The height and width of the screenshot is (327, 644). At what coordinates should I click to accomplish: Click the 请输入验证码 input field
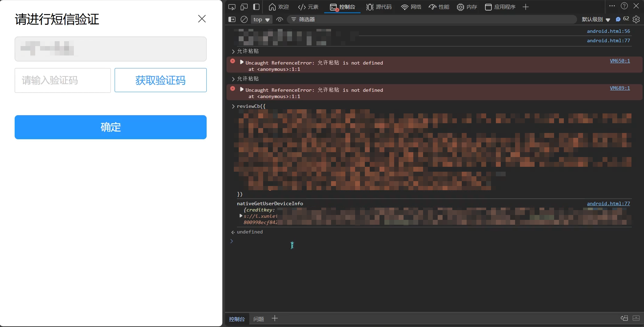(x=63, y=80)
